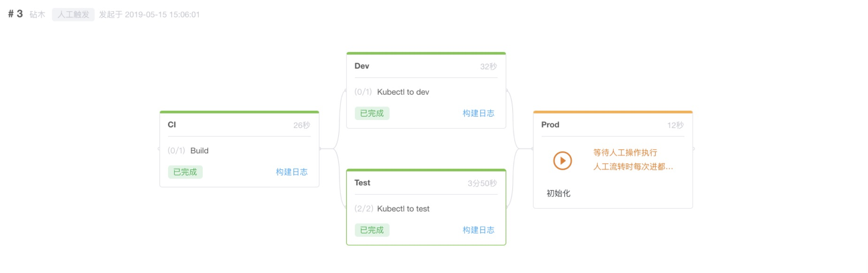Click the completed status badge in CI card

coord(185,172)
